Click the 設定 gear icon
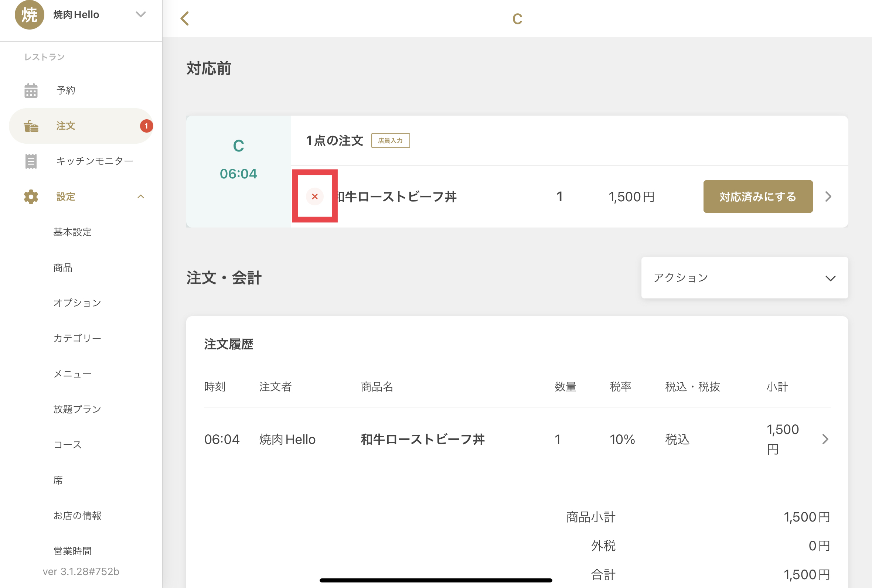Screen dimensions: 872x588 [31, 196]
